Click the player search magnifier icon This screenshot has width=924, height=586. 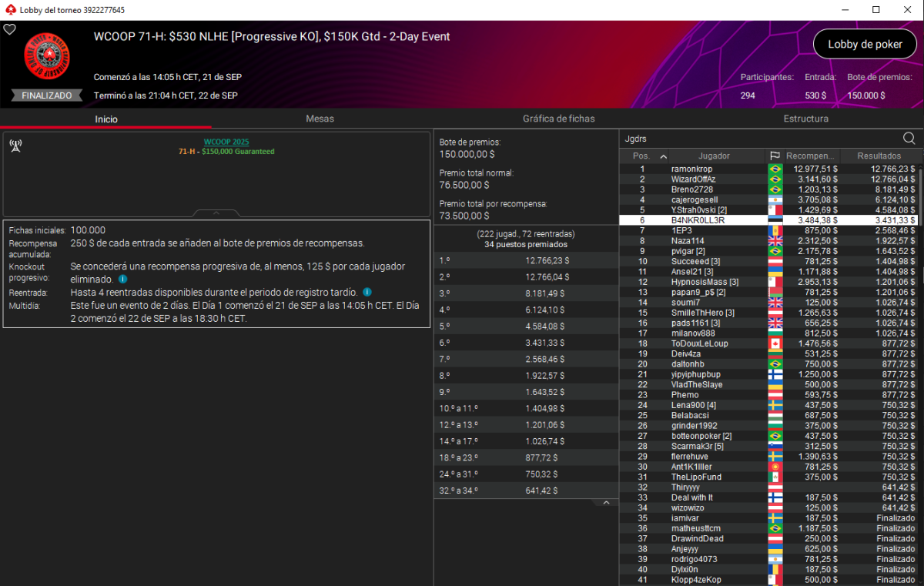(x=909, y=139)
